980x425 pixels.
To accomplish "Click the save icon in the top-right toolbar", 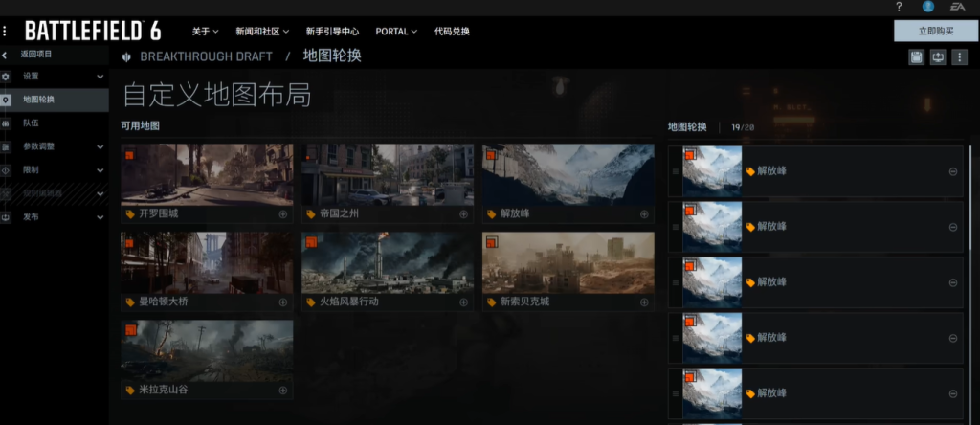I will pyautogui.click(x=917, y=57).
